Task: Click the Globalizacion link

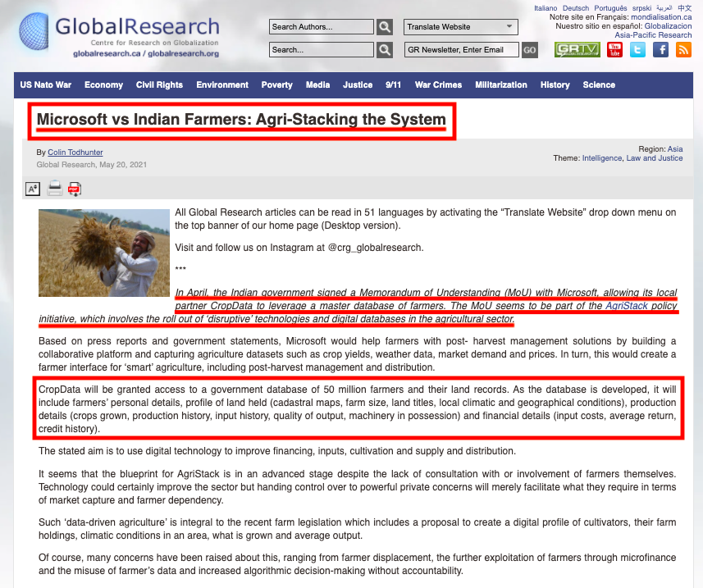Action: pyautogui.click(x=668, y=26)
